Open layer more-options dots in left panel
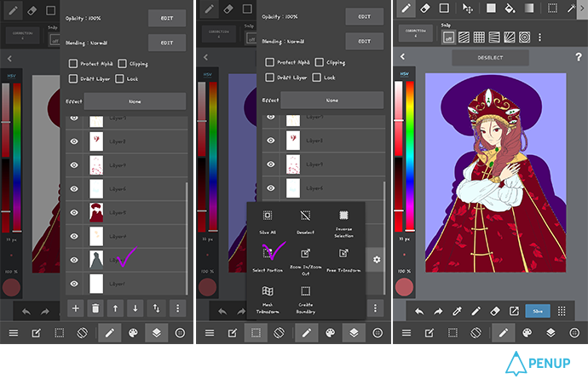Screen dimensions: 588x385 [177, 308]
